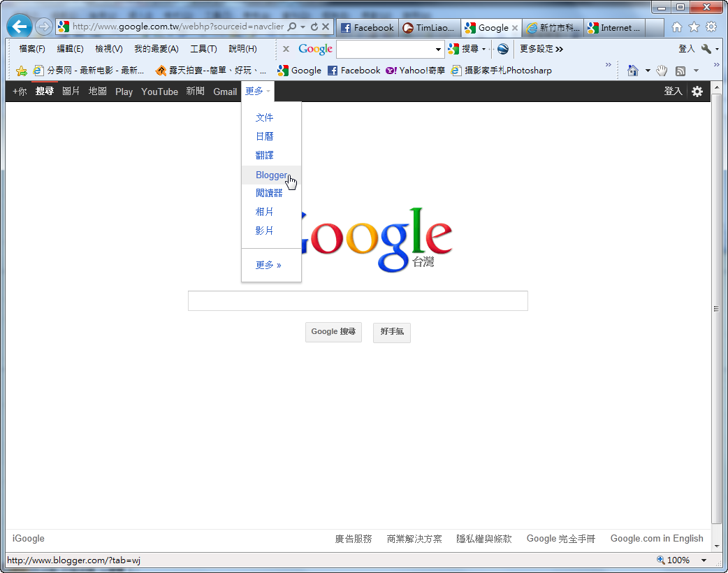Click the stop loading X in address bar

(x=326, y=27)
